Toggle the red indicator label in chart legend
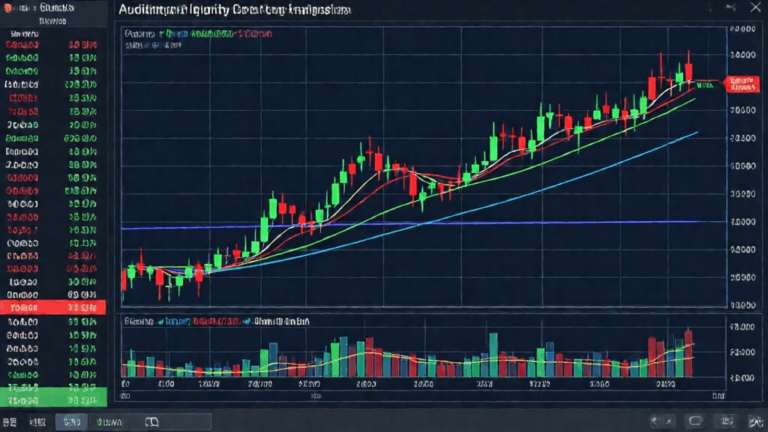Screen dimensions: 768x432 coord(255,34)
